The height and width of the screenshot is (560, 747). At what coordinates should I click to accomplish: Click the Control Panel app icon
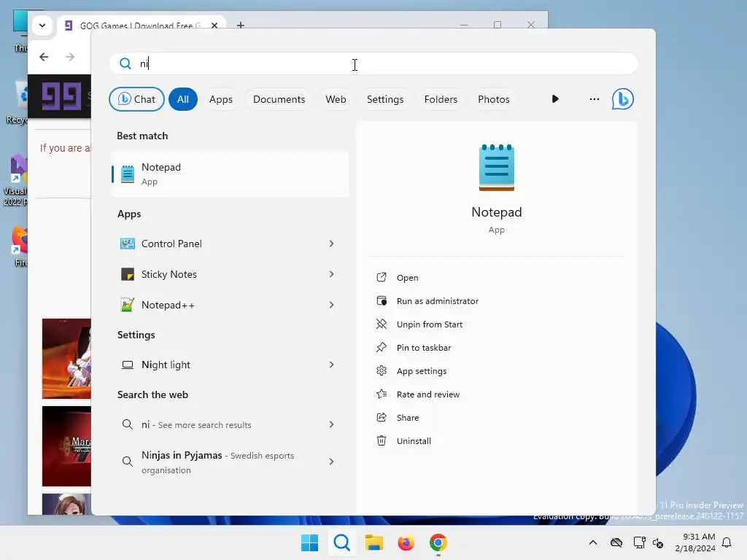tap(127, 244)
